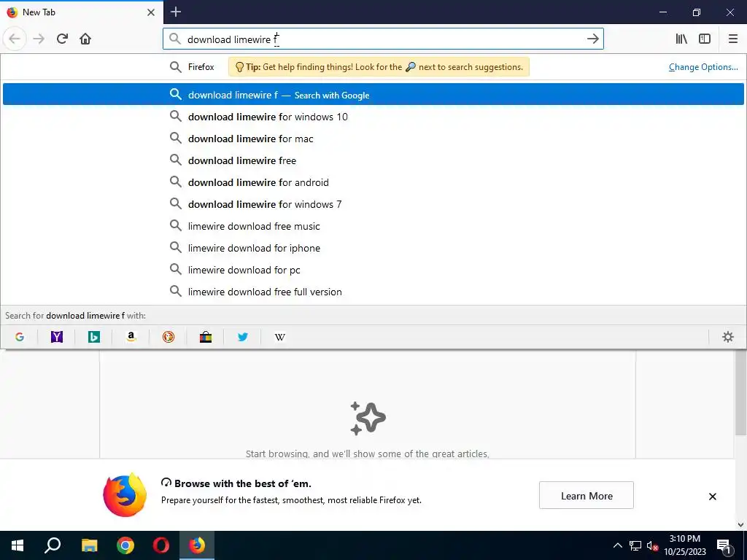This screenshot has width=747, height=560.
Task: Select the New Tab tab
Action: [x=81, y=12]
